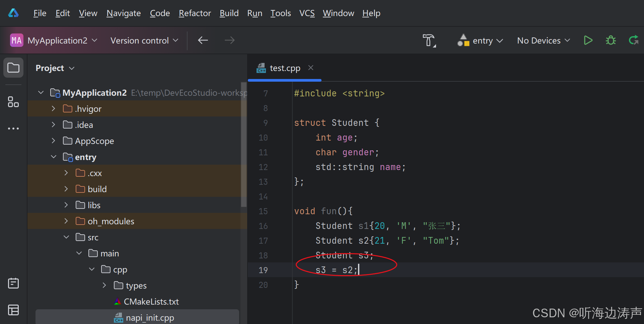
Task: Place cursor on '#include <string>' line
Action: pyautogui.click(x=339, y=93)
